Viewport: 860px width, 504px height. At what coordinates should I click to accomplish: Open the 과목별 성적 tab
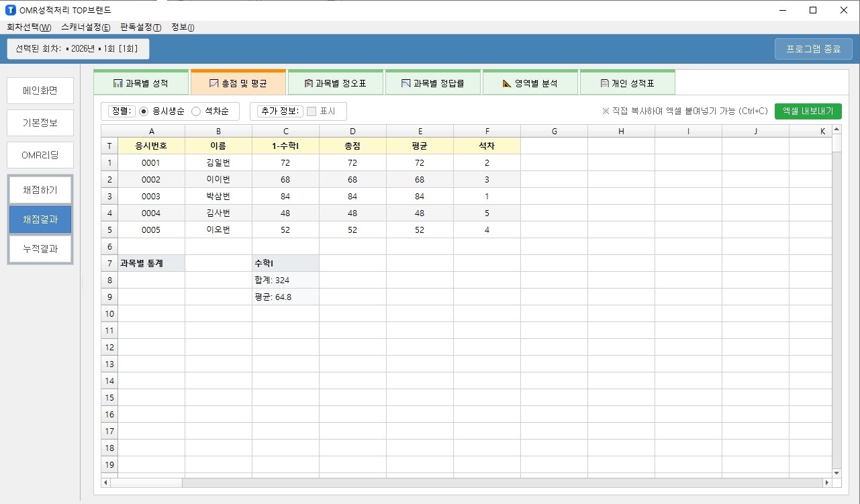click(141, 83)
